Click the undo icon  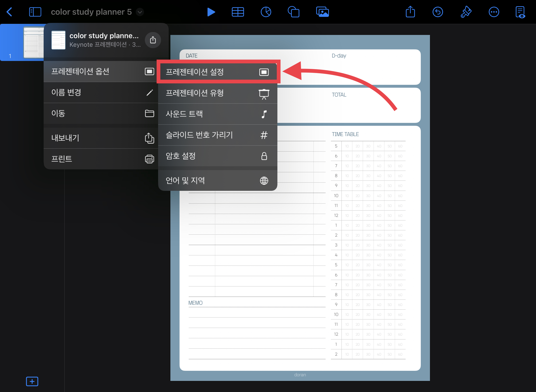(x=437, y=12)
